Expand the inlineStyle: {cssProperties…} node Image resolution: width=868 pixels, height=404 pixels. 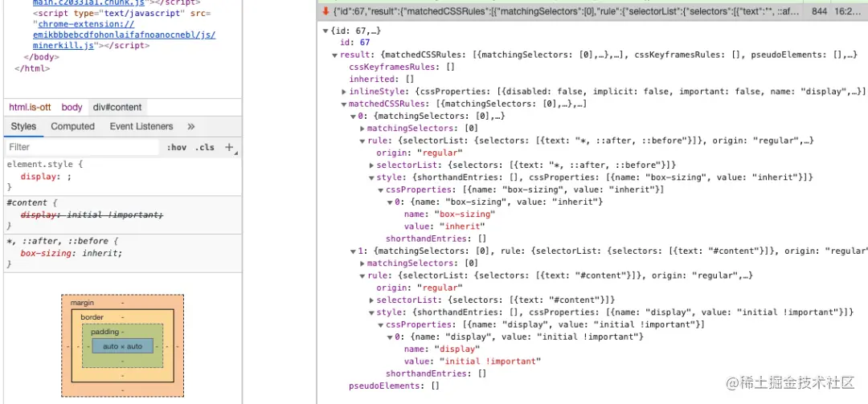pyautogui.click(x=344, y=92)
